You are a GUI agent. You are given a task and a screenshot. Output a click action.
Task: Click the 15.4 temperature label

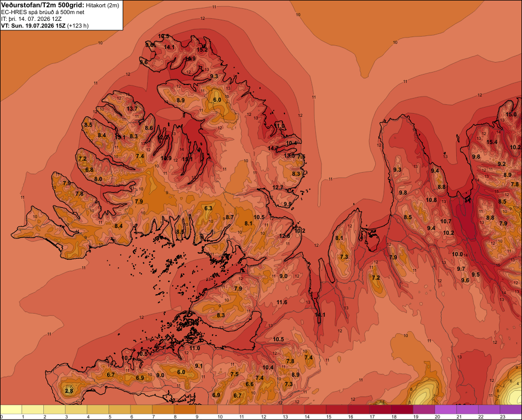click(x=492, y=142)
